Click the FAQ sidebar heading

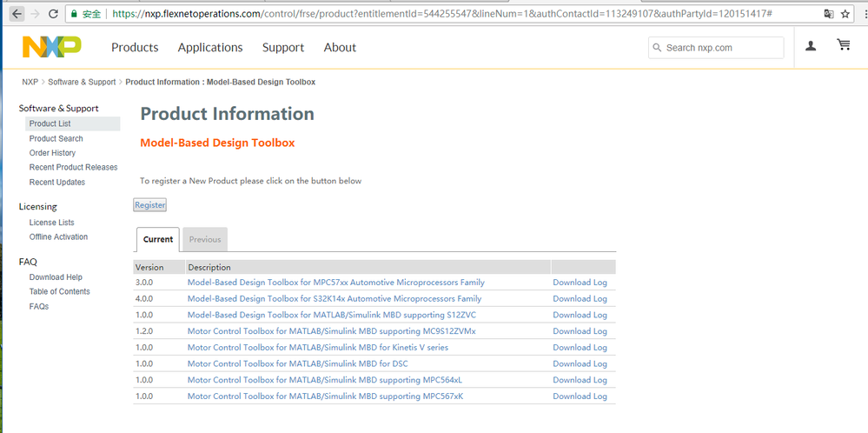click(x=28, y=262)
